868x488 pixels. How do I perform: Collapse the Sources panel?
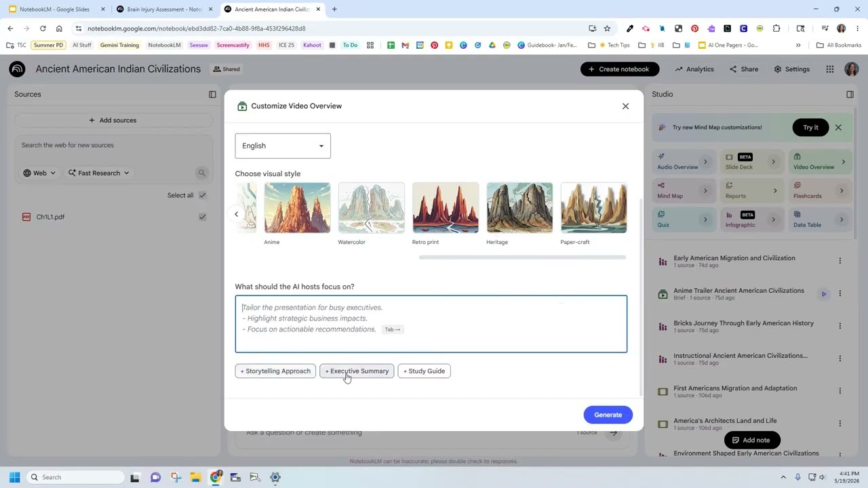212,94
